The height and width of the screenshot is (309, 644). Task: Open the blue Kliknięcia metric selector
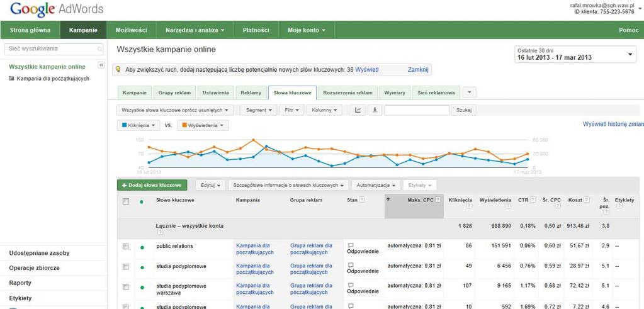[138, 125]
